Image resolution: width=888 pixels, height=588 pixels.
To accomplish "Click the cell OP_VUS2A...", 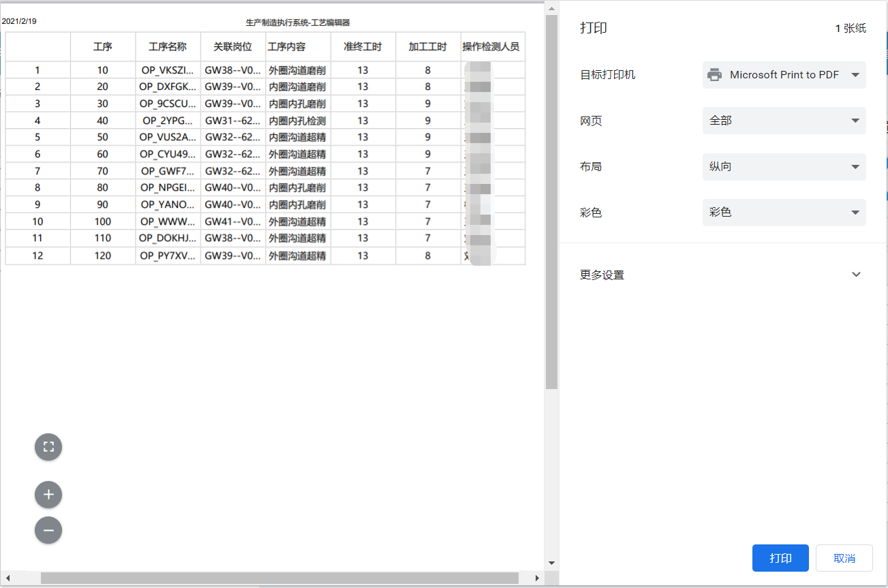I will pos(168,137).
